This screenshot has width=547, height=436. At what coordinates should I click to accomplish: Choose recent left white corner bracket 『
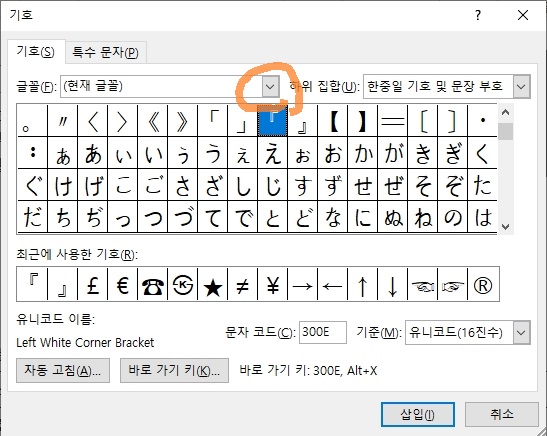(32, 284)
